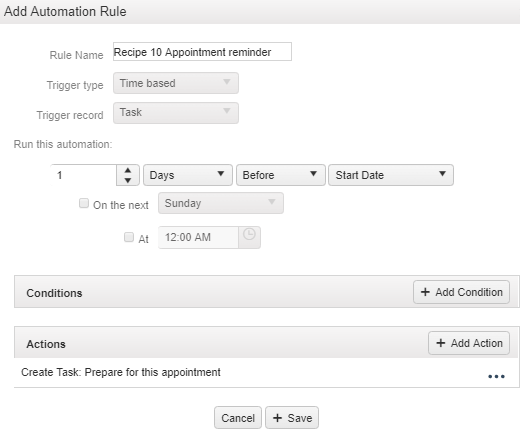Save the automation rule
This screenshot has height=445, width=520.
(292, 418)
